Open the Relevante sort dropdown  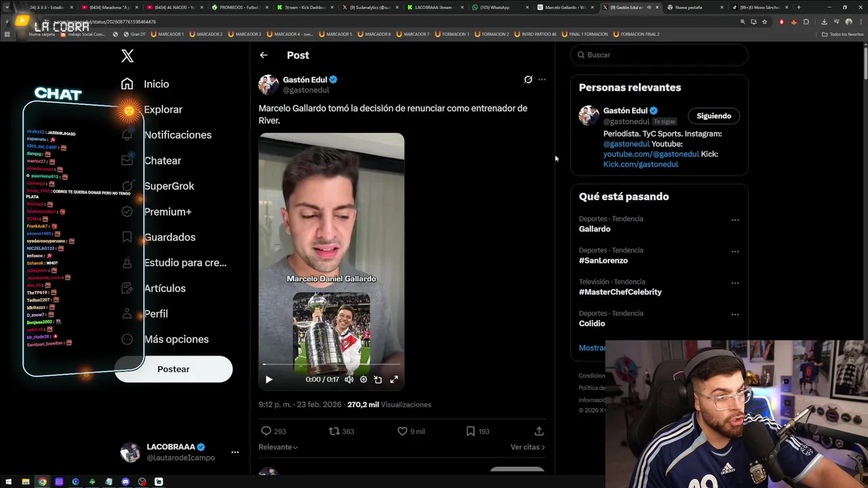278,447
